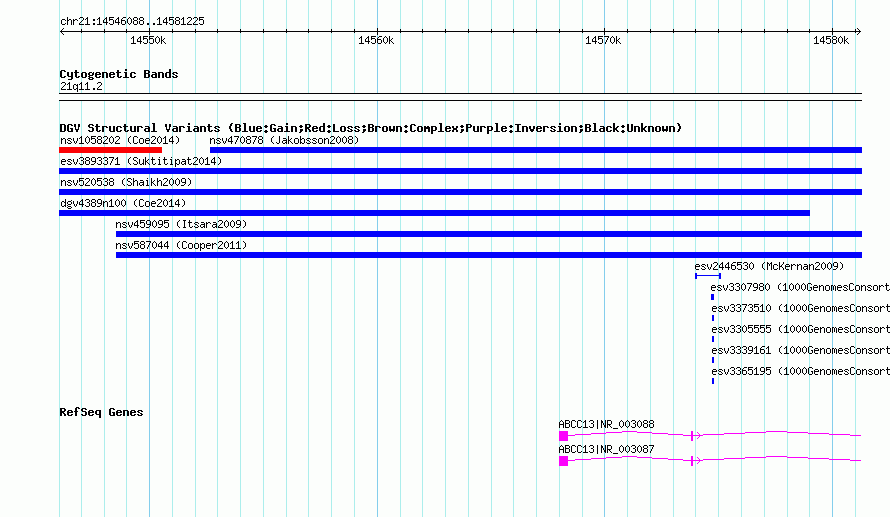
Task: Click the 14570k ruler position marker
Action: coord(603,40)
